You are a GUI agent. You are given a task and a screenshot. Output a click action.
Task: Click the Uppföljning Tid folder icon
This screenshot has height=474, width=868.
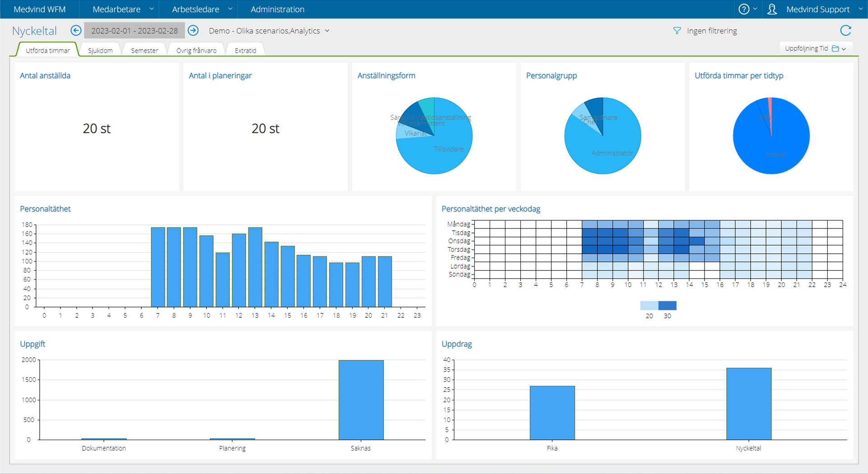click(x=835, y=48)
